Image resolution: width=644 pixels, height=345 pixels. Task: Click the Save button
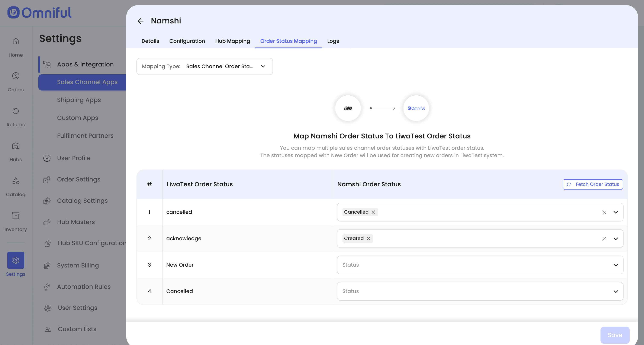(x=615, y=335)
